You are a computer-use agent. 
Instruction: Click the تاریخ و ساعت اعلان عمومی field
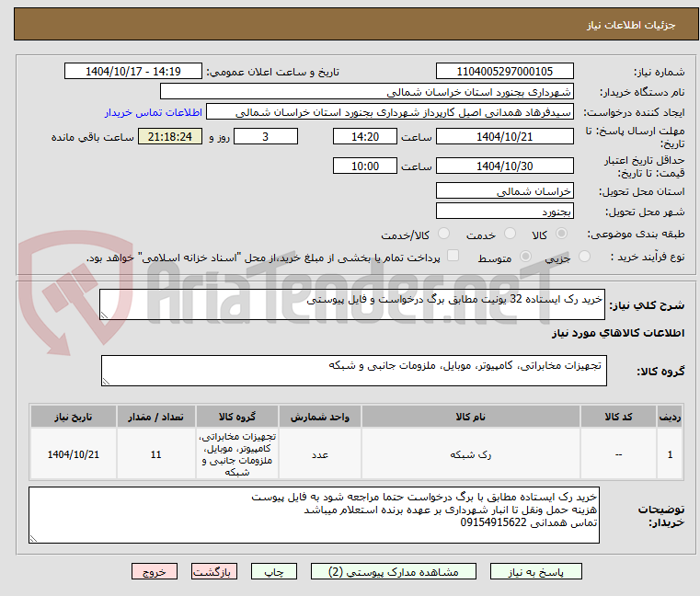tap(133, 72)
